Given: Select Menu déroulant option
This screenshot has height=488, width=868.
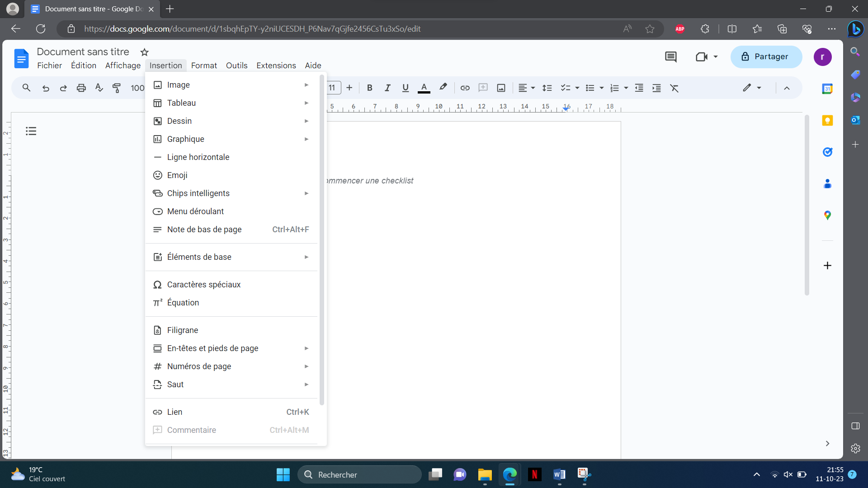Looking at the screenshot, I should click(x=231, y=211).
